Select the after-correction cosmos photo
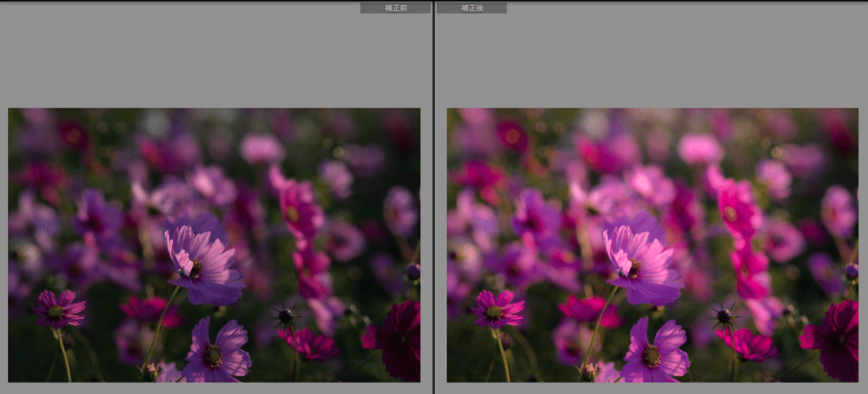 (652, 245)
